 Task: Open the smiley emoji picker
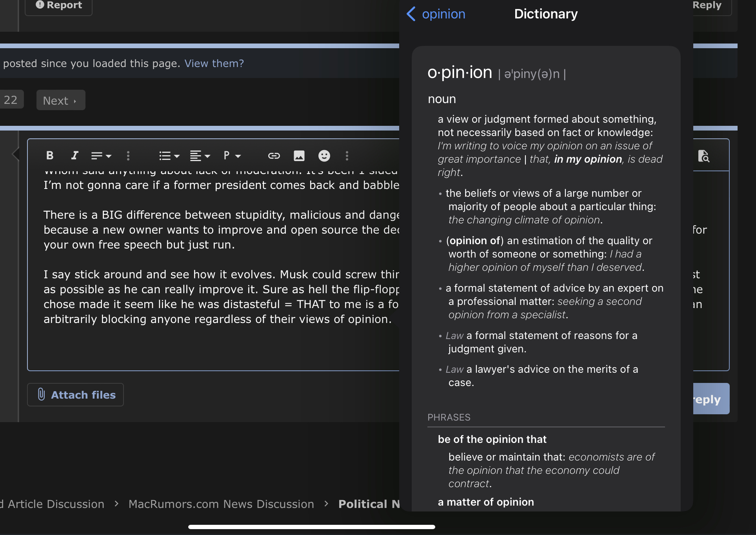(324, 156)
